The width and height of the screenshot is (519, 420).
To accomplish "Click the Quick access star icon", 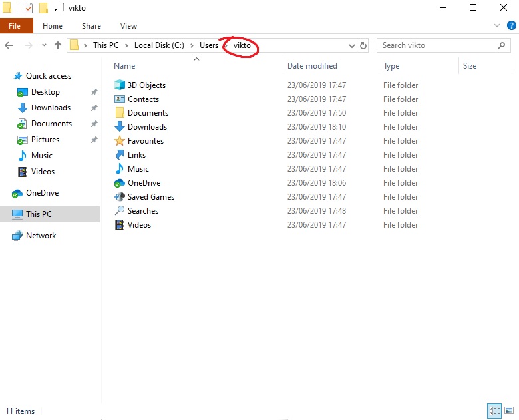I will click(18, 76).
